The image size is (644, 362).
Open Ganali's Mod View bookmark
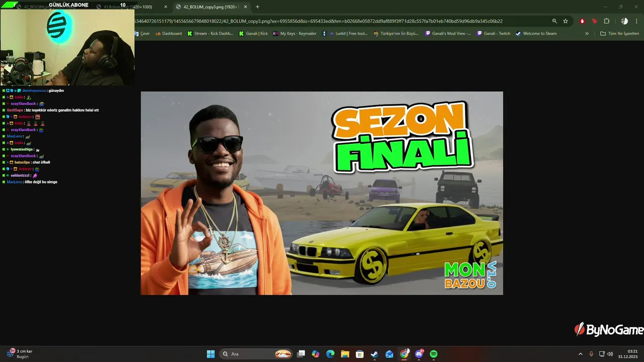[x=448, y=34]
